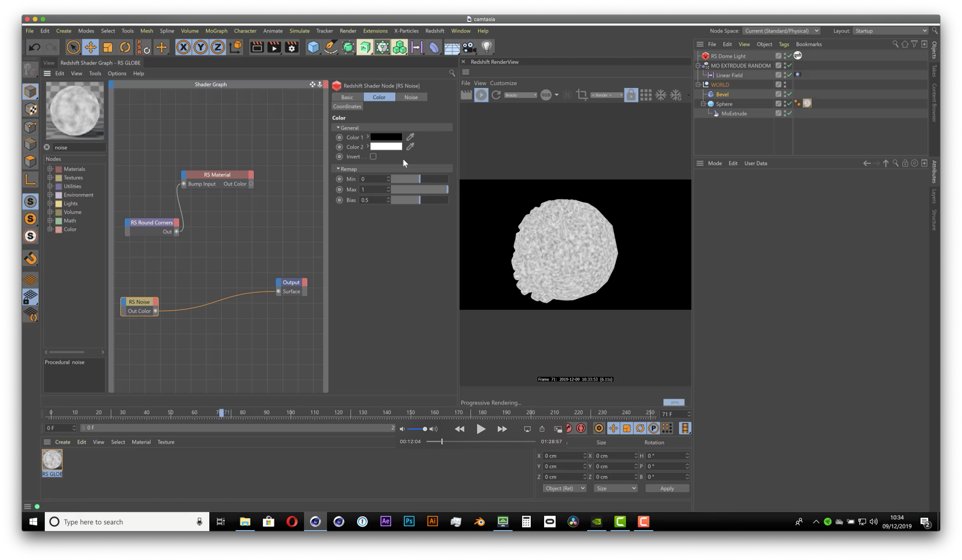Open the Beauty AOV dropdown
The width and height of the screenshot is (962, 560).
pyautogui.click(x=520, y=95)
